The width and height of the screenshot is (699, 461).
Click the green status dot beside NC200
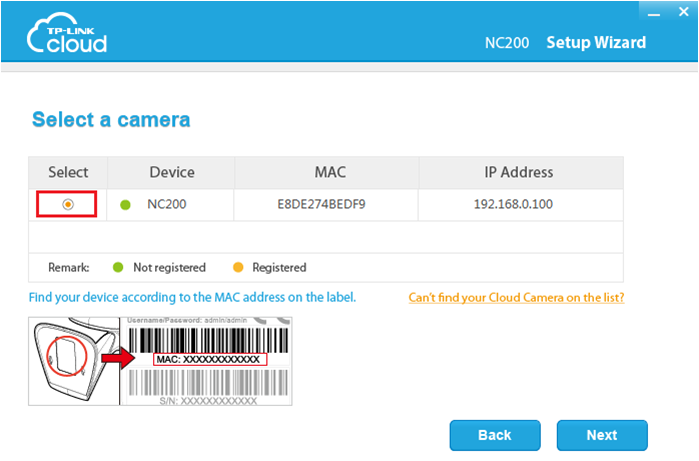[x=126, y=205]
